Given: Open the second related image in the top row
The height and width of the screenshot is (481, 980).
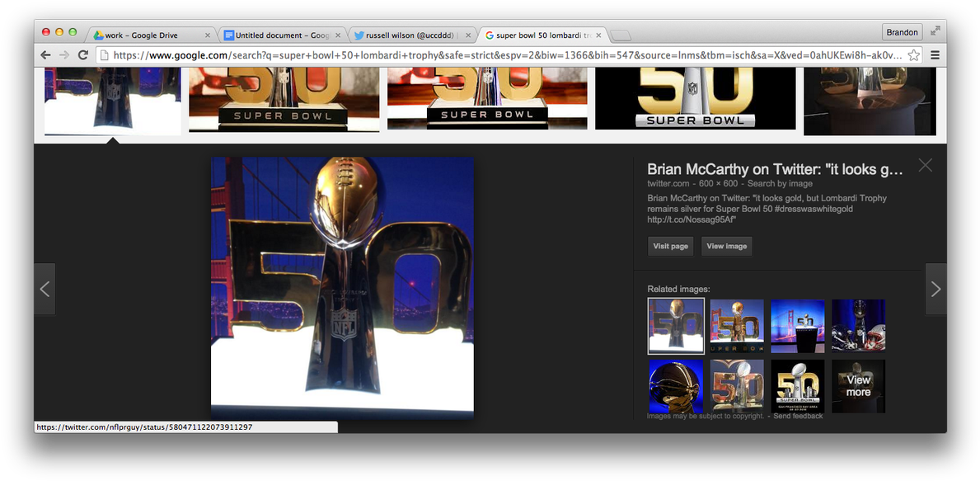Looking at the screenshot, I should coord(737,326).
